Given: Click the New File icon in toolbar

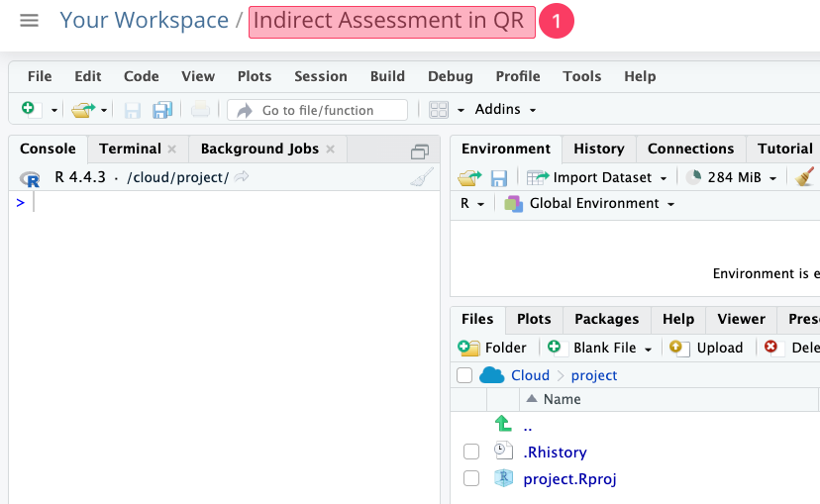Looking at the screenshot, I should click(29, 109).
